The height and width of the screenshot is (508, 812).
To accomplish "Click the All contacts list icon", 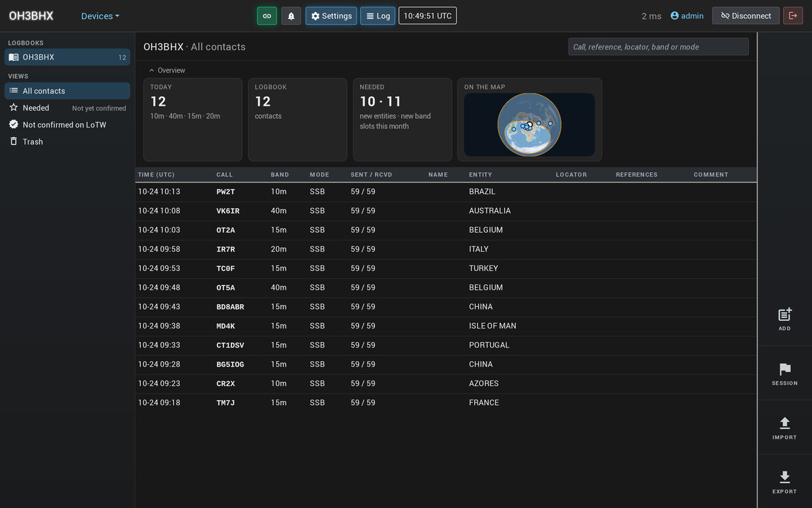I will pyautogui.click(x=14, y=91).
